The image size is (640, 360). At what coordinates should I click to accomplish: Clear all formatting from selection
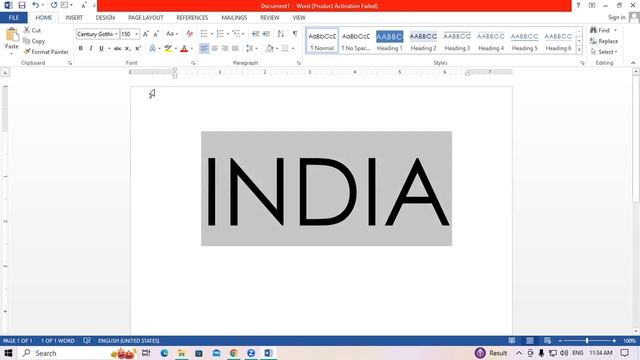[x=189, y=34]
